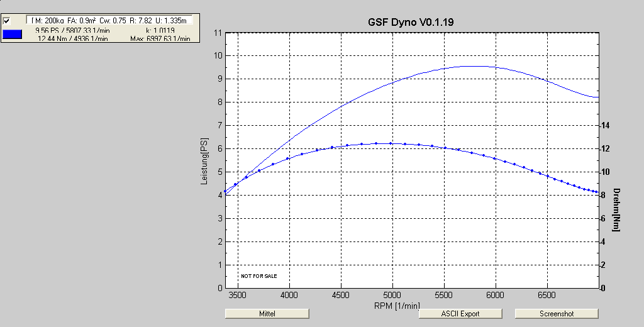This screenshot has width=644, height=327.
Task: Click the blue curve color swatch
Action: tap(13, 35)
